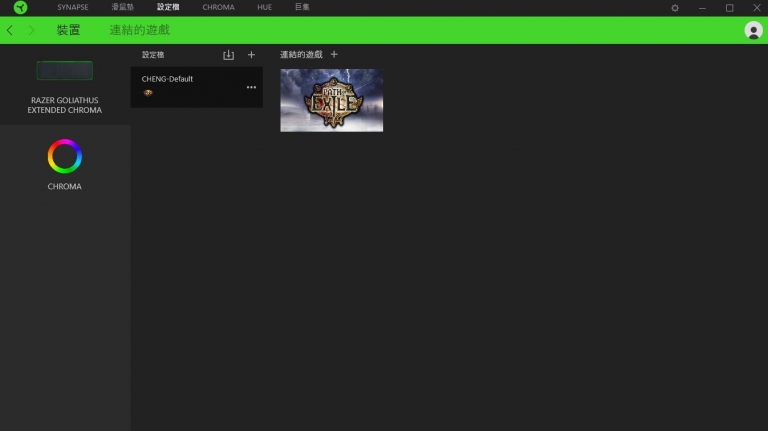Go forward with the right arrow

tap(31, 30)
